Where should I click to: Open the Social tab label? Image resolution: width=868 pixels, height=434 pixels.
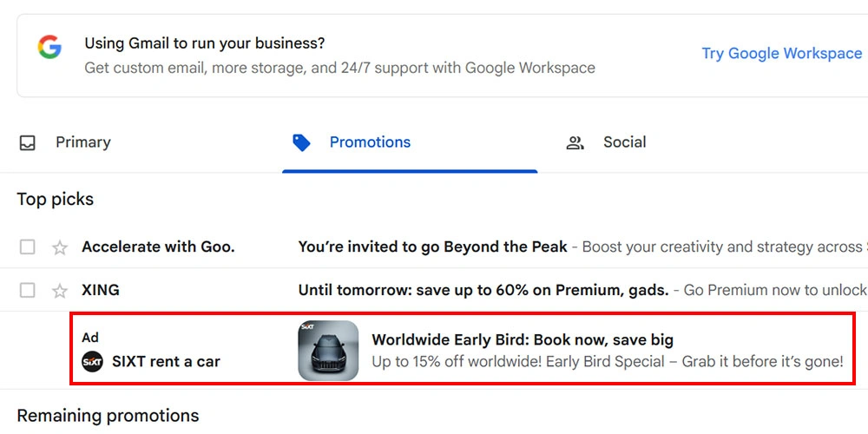[625, 142]
